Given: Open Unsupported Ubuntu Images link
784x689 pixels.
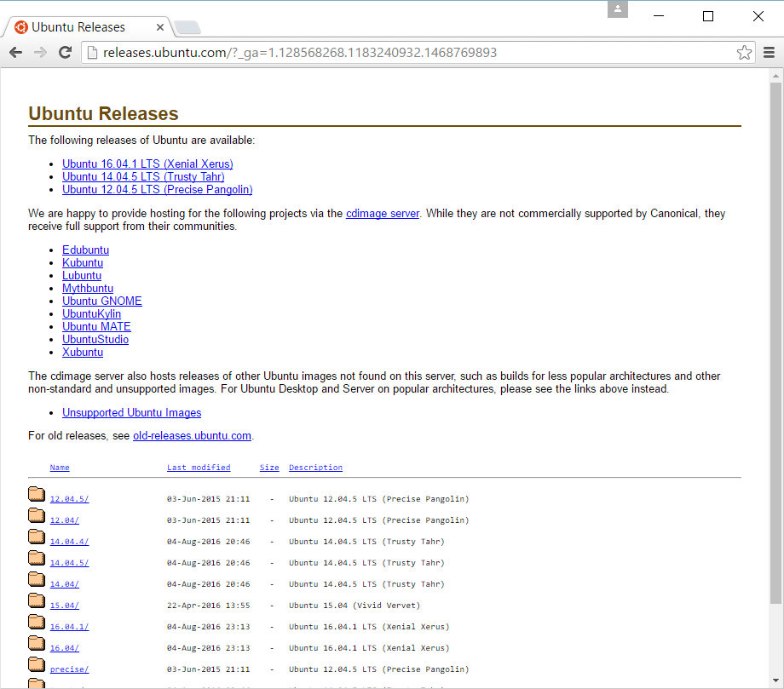Looking at the screenshot, I should 132,413.
